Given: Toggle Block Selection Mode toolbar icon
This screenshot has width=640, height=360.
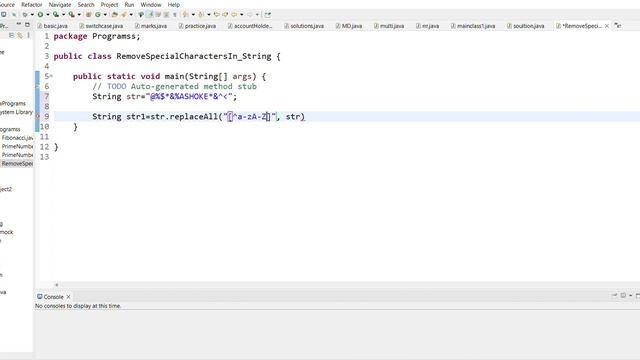Looking at the screenshot, I should pos(166,15).
